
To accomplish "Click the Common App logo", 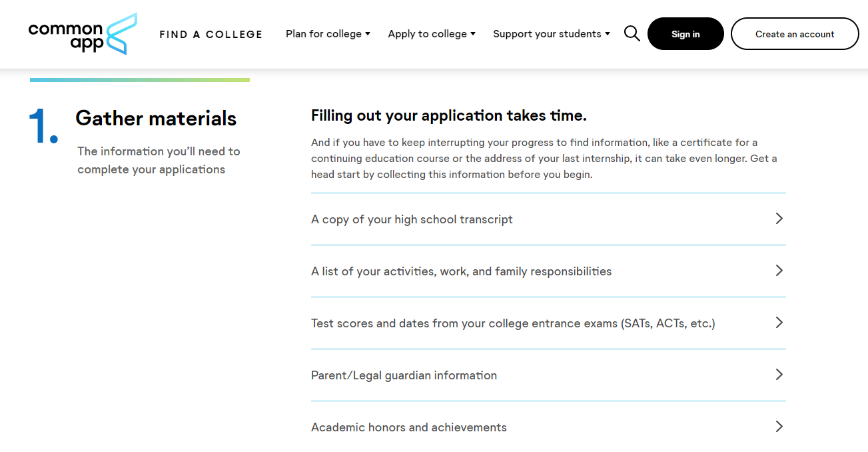I will pos(83,33).
